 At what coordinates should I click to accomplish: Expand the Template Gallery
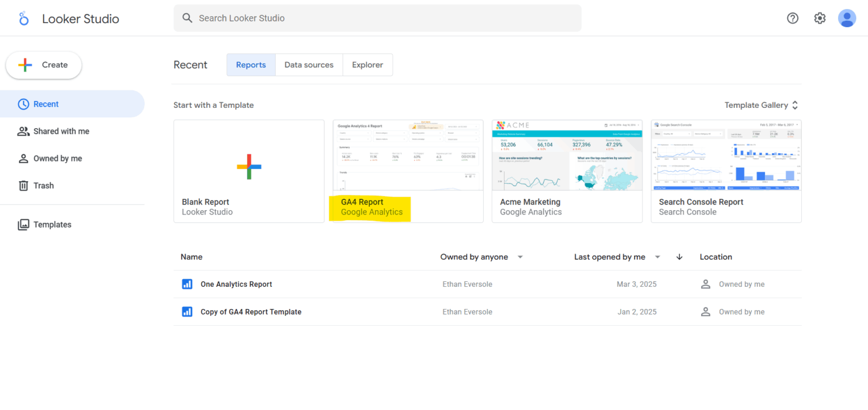pyautogui.click(x=761, y=105)
